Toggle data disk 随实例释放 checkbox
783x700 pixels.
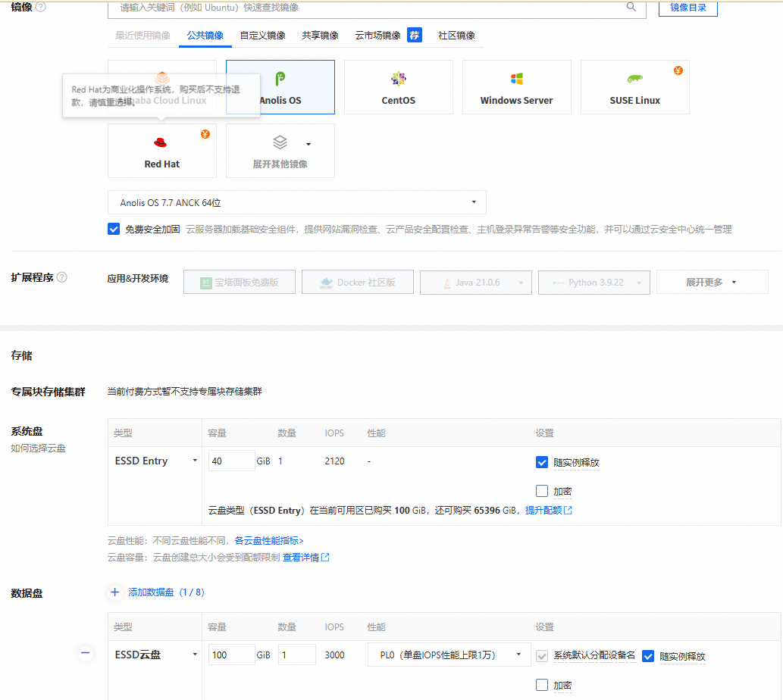pyautogui.click(x=648, y=656)
